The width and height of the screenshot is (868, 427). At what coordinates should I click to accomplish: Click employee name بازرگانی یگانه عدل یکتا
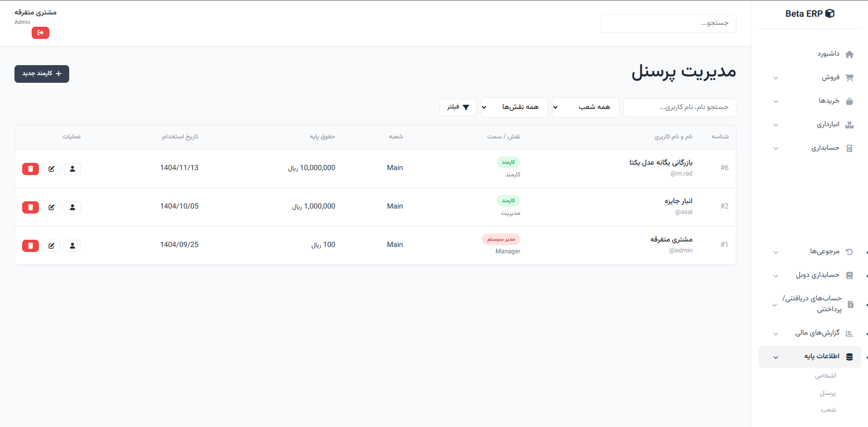point(661,162)
